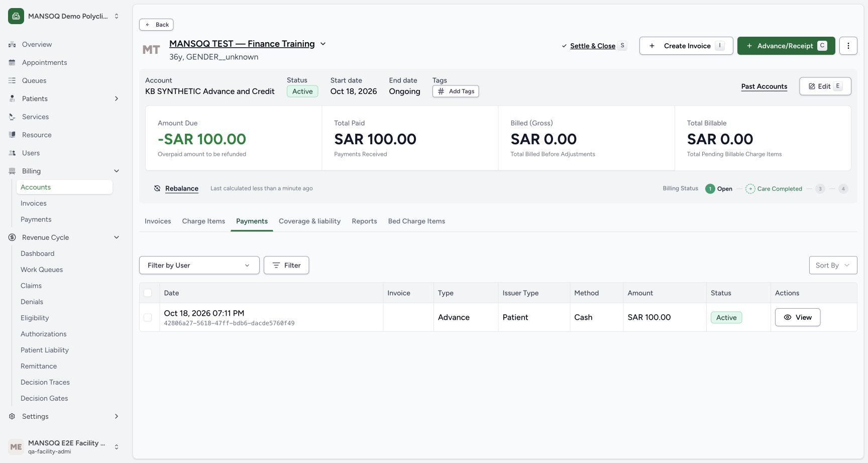
Task: Click the Revenue Cycle dollar icon
Action: (12, 237)
